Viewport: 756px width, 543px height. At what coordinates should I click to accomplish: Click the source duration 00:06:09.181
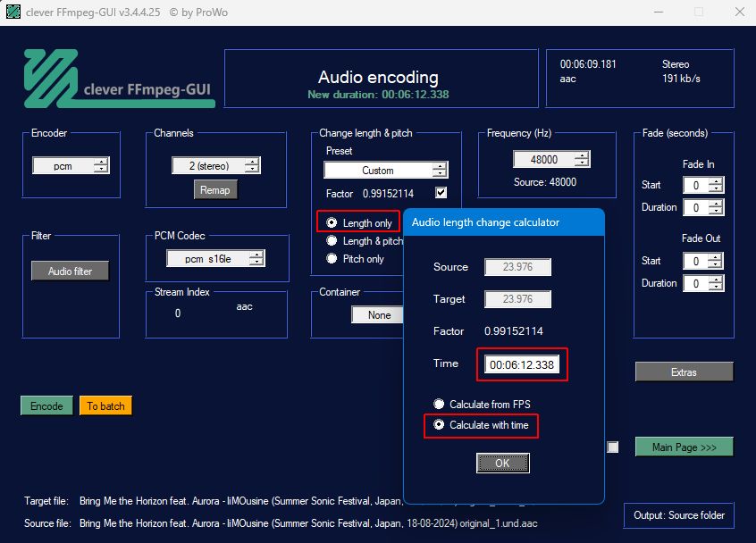(x=588, y=64)
